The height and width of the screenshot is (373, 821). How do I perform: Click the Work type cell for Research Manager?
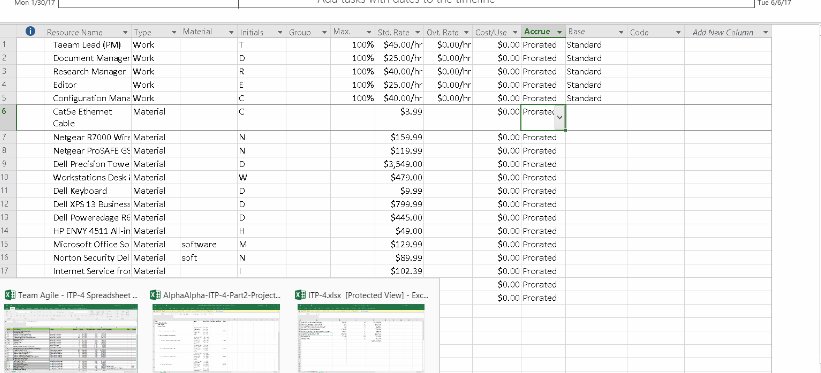pos(156,71)
